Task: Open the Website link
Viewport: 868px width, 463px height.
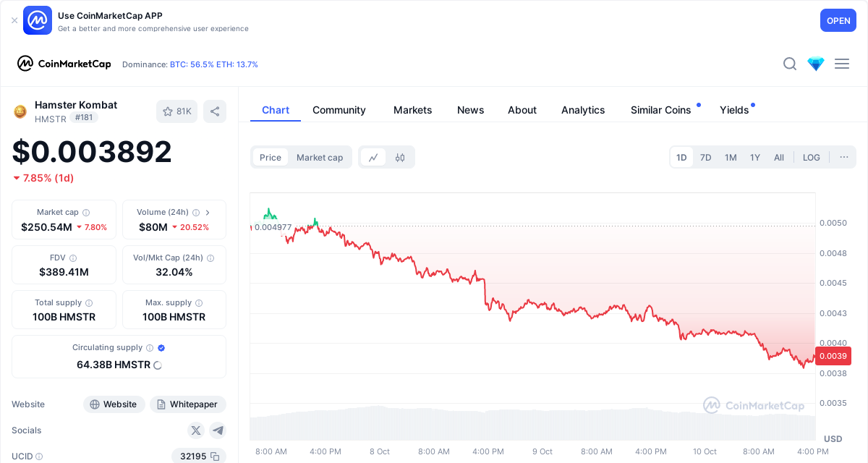Action: [114, 404]
